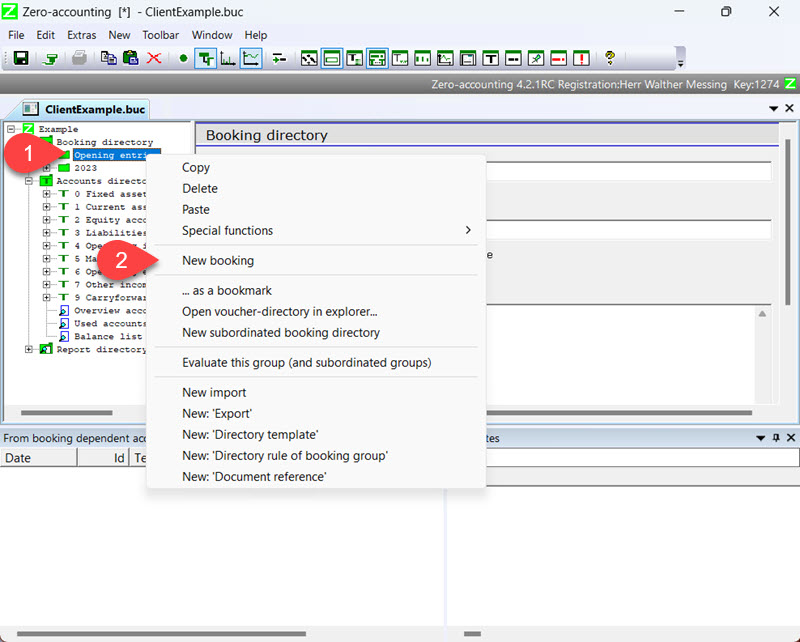Click the red exclamation mark toolbar icon

click(581, 58)
